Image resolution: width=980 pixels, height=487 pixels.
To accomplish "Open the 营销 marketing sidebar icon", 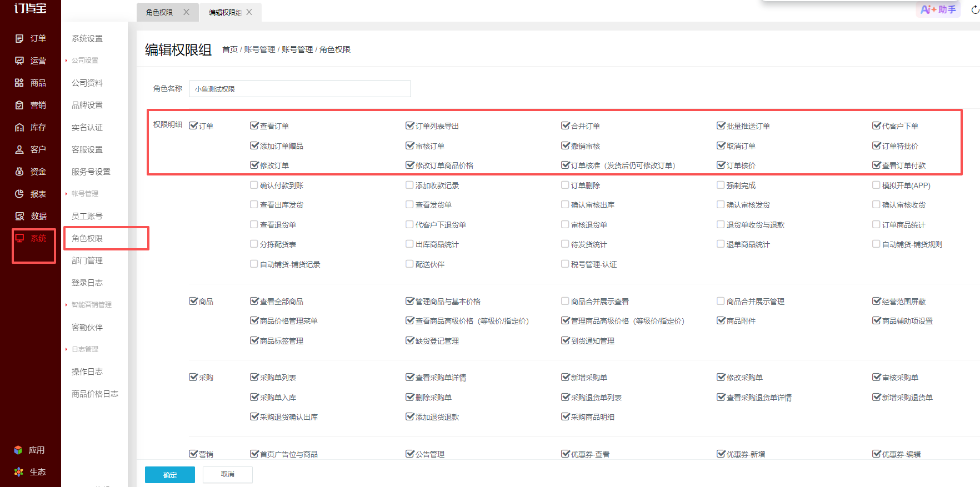I will [x=19, y=105].
